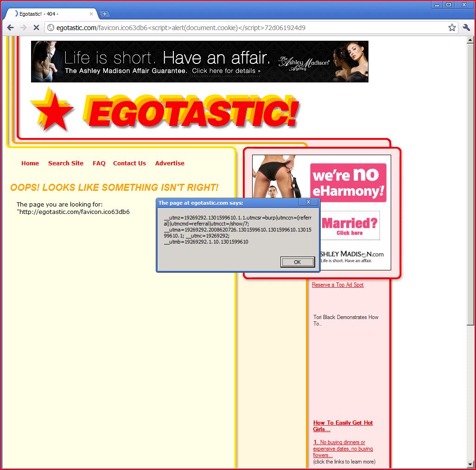The width and height of the screenshot is (476, 470).
Task: Bookmark page with the star icon
Action: pos(452,28)
